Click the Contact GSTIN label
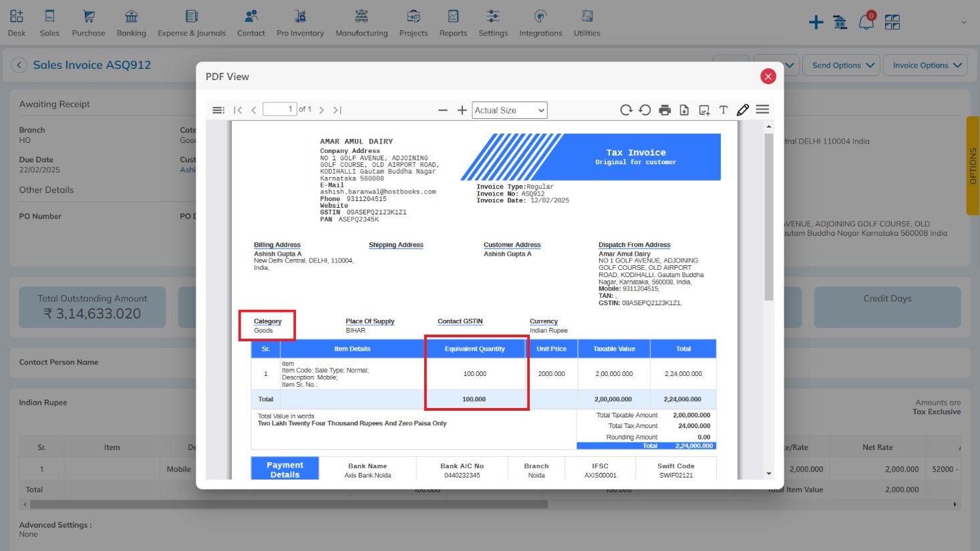Screen dimensions: 980x551 click(x=460, y=321)
